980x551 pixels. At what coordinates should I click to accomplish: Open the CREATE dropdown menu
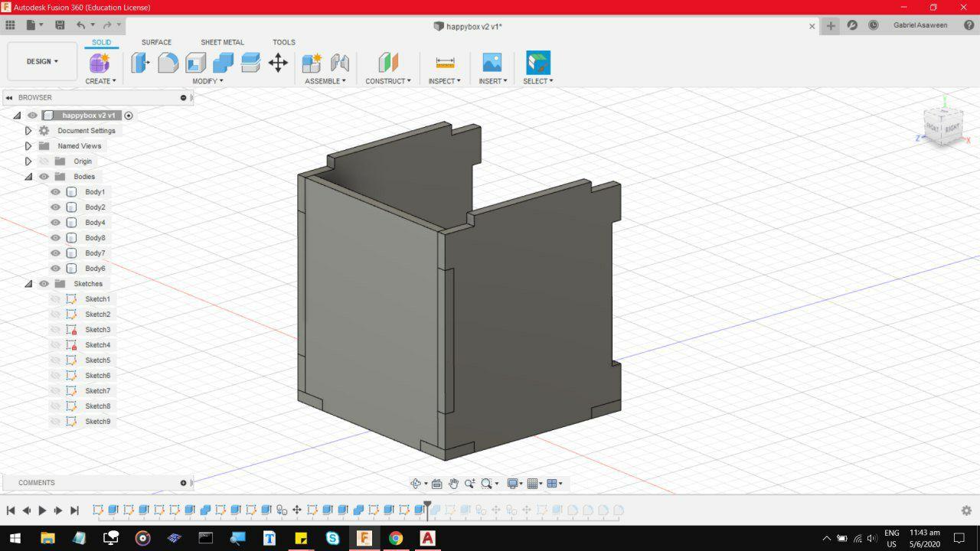point(100,81)
